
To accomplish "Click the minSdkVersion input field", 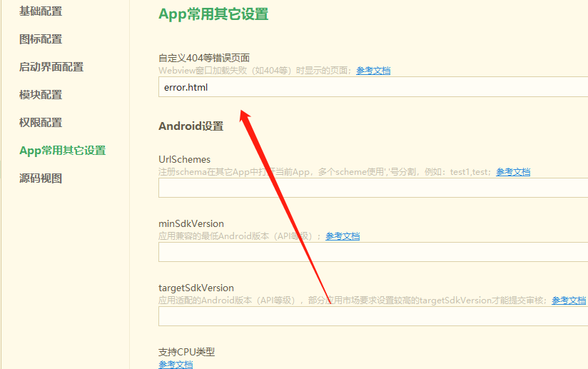I will 371,252.
